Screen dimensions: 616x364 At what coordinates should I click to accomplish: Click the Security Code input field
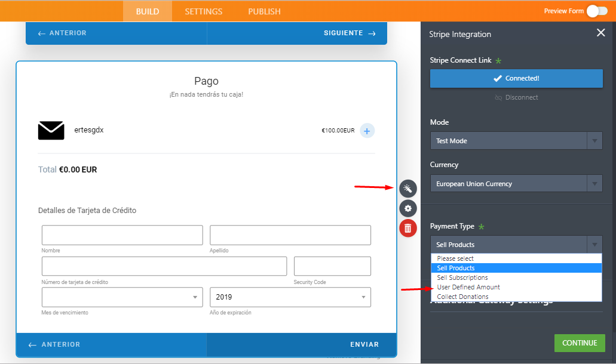pos(332,266)
